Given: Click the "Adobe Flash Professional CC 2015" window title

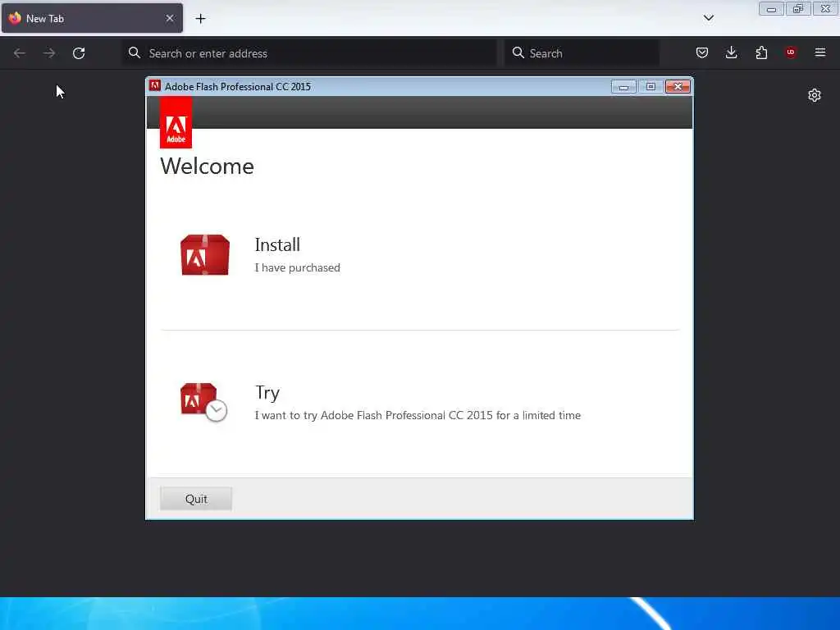Looking at the screenshot, I should tap(238, 87).
